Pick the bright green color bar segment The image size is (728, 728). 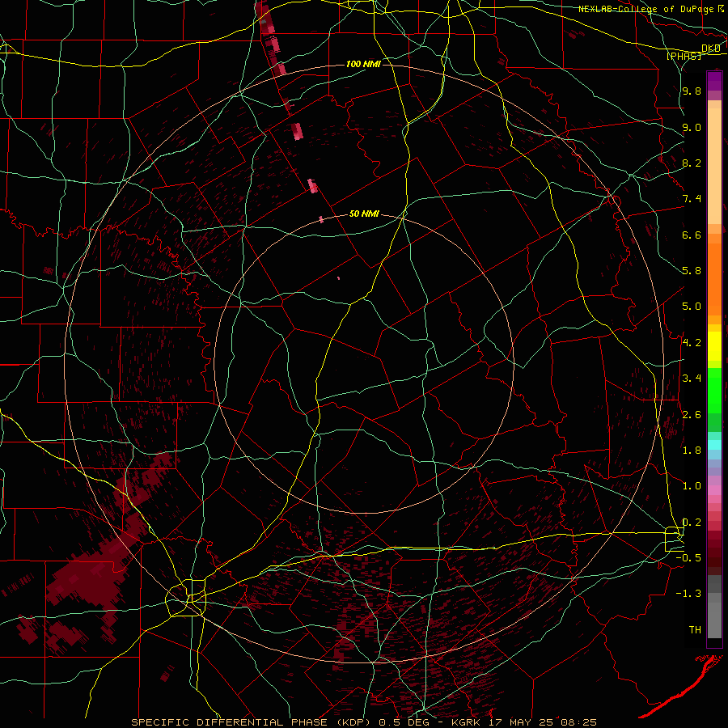tap(714, 390)
